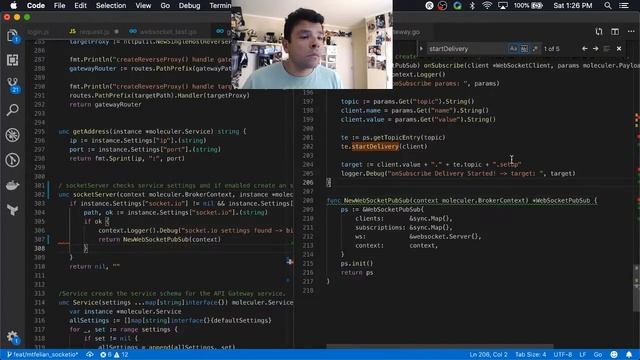640x360 pixels.
Task: Open the Debug menu
Action: pyautogui.click(x=189, y=5)
